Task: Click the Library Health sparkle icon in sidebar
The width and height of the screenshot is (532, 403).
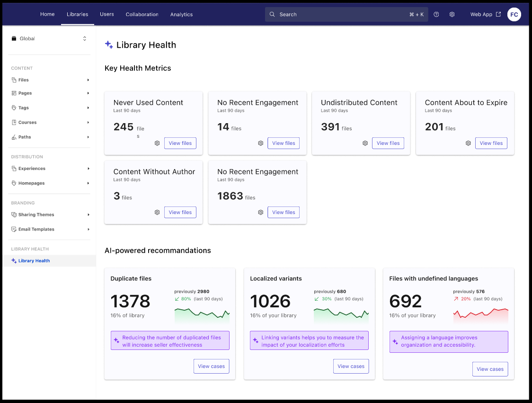Action: coord(14,261)
